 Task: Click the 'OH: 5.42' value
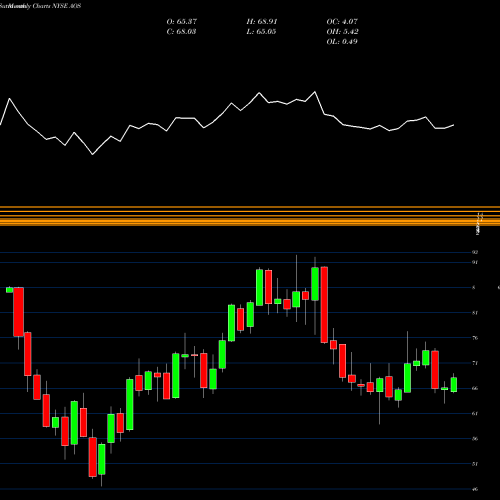(x=342, y=32)
